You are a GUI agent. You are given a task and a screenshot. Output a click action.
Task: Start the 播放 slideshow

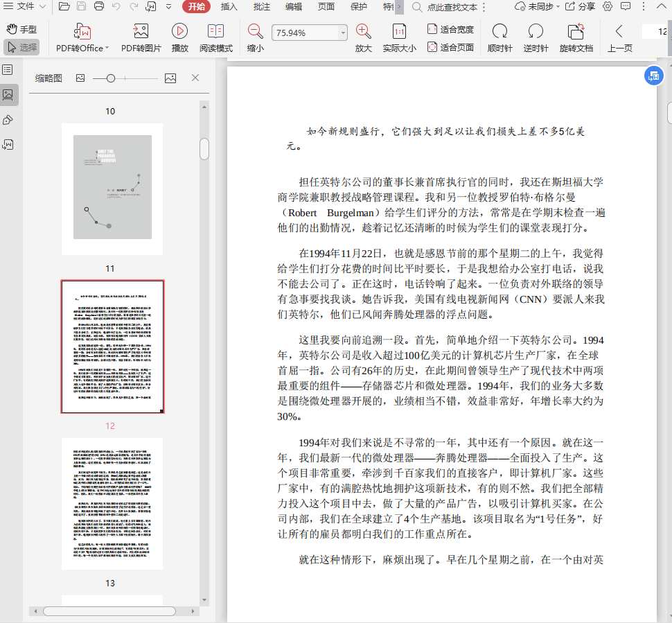coord(179,37)
